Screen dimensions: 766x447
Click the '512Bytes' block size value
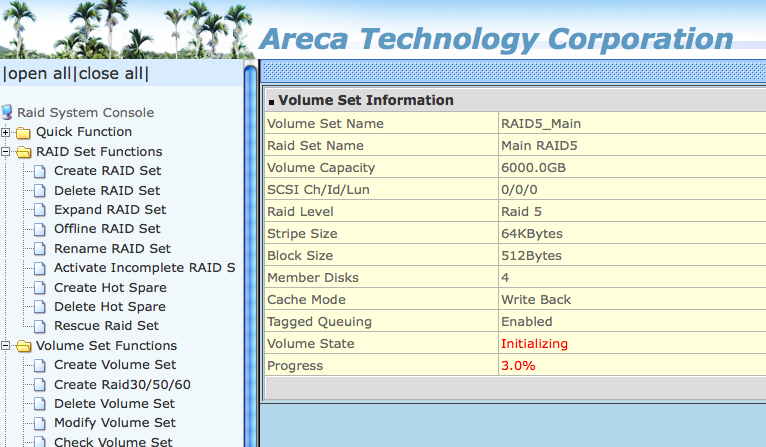coord(532,255)
